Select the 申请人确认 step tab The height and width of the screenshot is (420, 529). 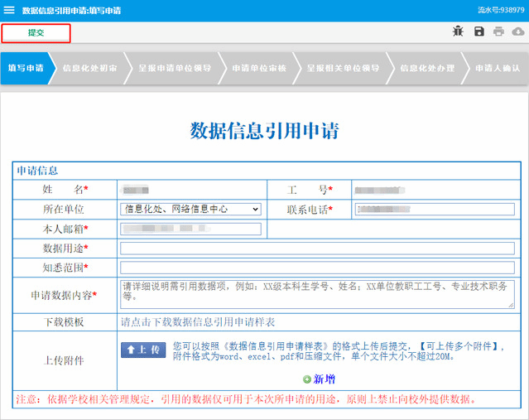[x=498, y=68]
